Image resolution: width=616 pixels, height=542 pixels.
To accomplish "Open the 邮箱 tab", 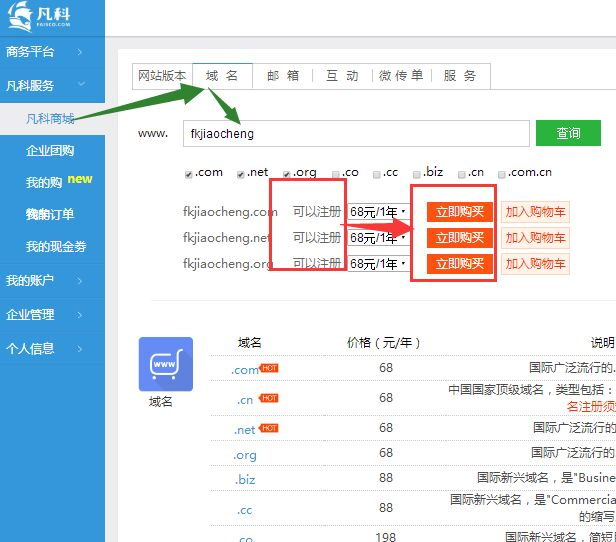I will click(x=283, y=75).
